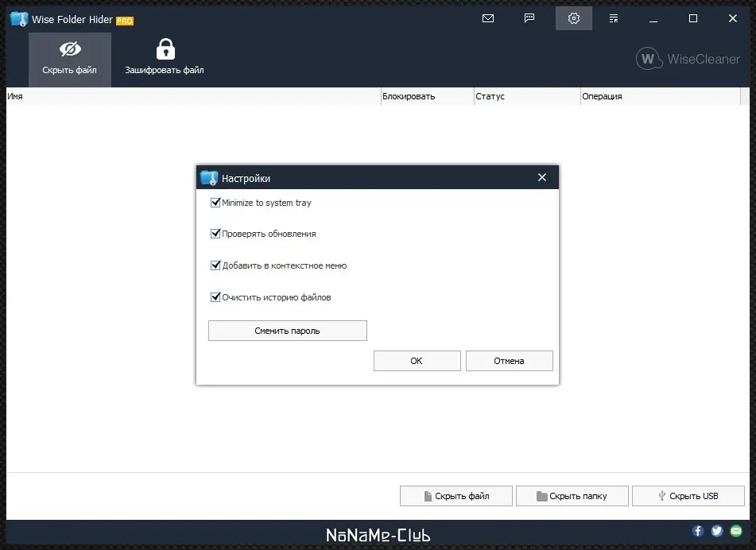The image size is (756, 550).
Task: Click the Скрыть файл bottom button
Action: (x=456, y=496)
